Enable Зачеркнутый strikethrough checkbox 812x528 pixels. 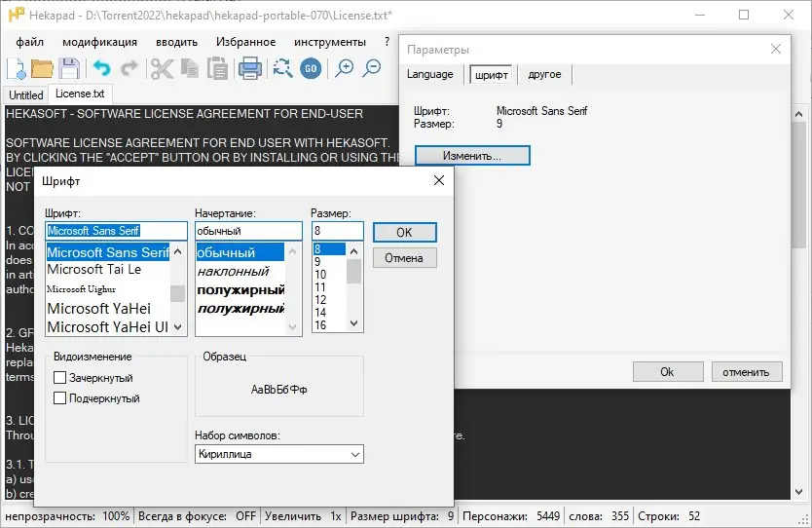pyautogui.click(x=60, y=378)
